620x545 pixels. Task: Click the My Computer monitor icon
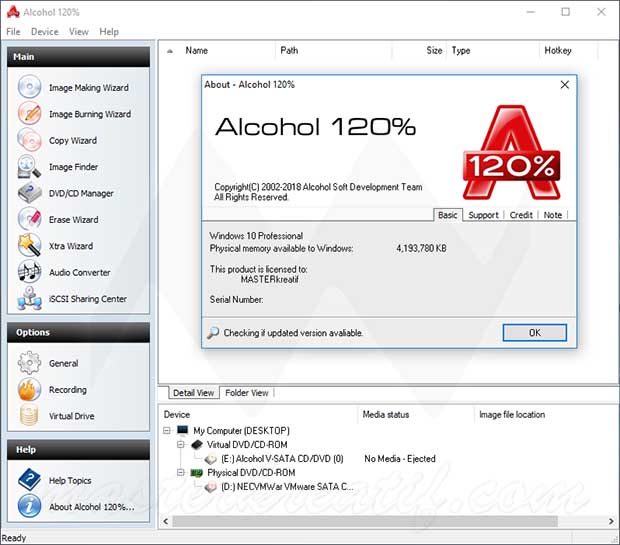click(182, 430)
